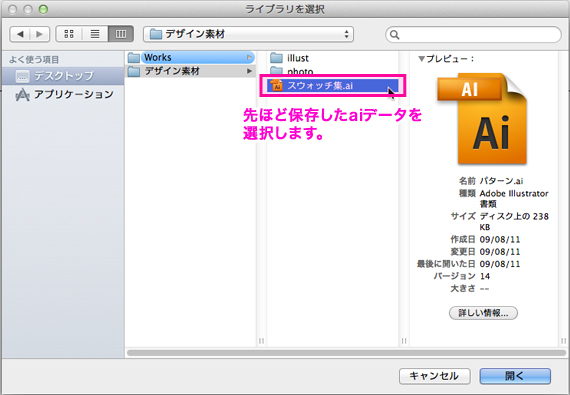Expand the デザイン素材 folder arrow
Screen dimensions: 570x395
point(249,71)
